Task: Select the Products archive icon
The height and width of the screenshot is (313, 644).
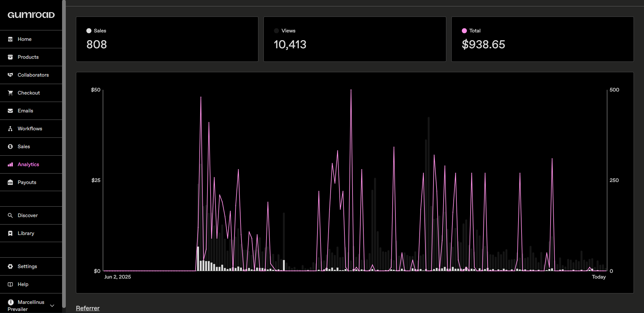Action: (x=10, y=57)
